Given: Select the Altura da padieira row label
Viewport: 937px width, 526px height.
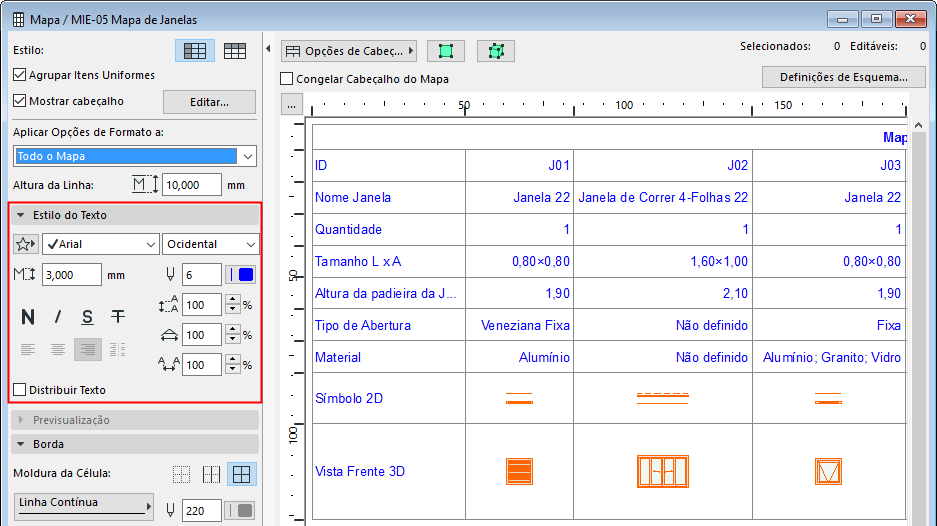Looking at the screenshot, I should click(386, 293).
